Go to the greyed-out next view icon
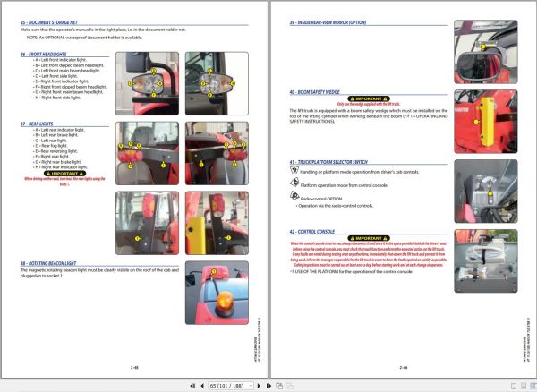537x392 pixels. pyautogui.click(x=290, y=386)
